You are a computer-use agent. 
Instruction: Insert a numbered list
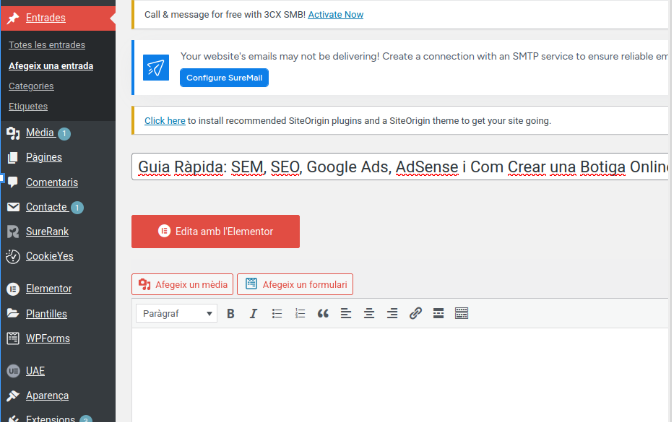pyautogui.click(x=300, y=313)
